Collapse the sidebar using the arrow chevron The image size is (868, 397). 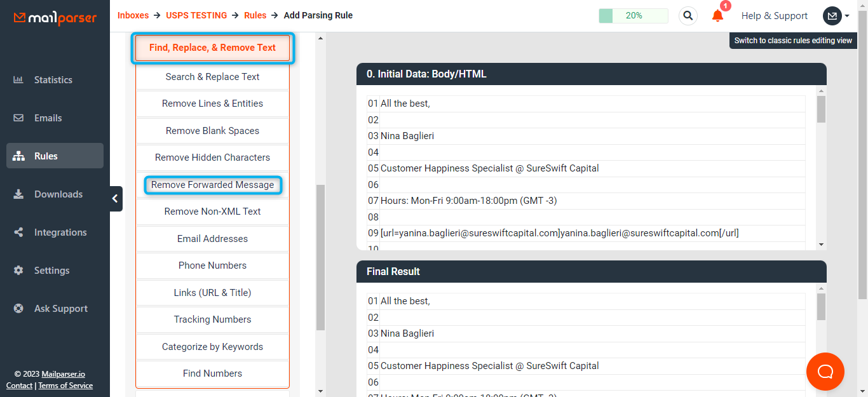[x=115, y=198]
